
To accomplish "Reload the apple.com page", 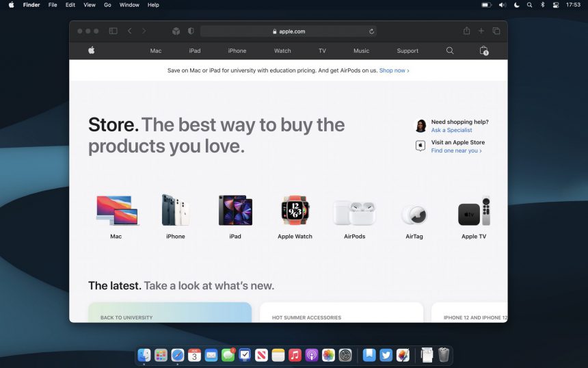I will click(x=371, y=31).
